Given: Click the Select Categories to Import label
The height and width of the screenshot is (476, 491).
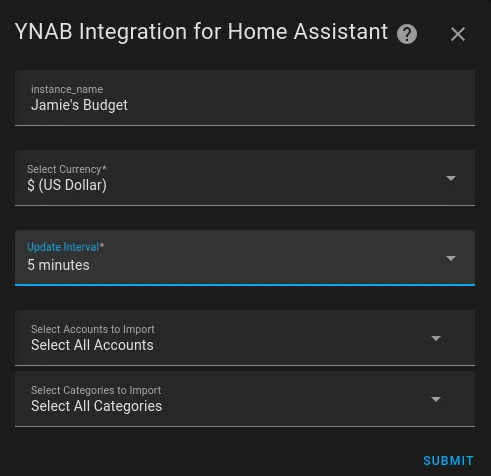Looking at the screenshot, I should (x=96, y=390).
